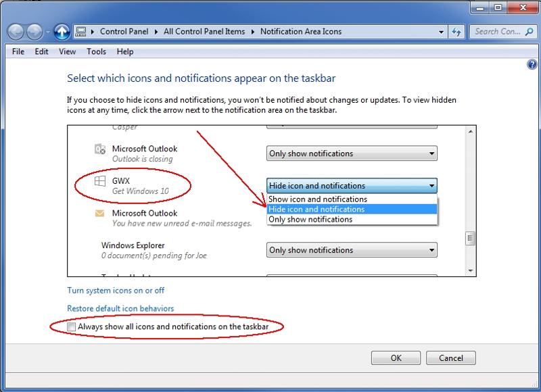The image size is (541, 392).
Task: Check Always show all icons and notifications
Action: tap(72, 327)
